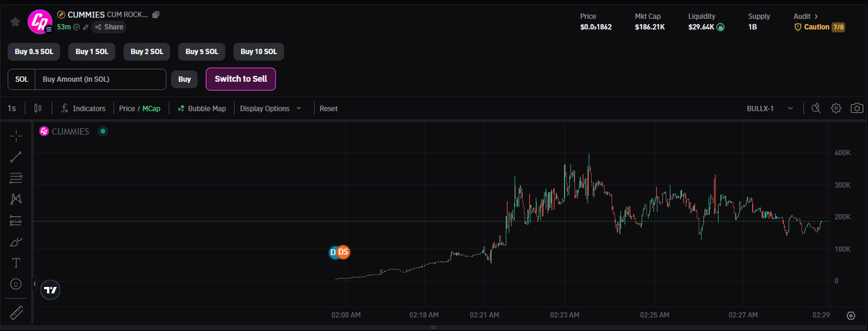The width and height of the screenshot is (868, 331).
Task: Click the DS marker on the chart
Action: [343, 252]
